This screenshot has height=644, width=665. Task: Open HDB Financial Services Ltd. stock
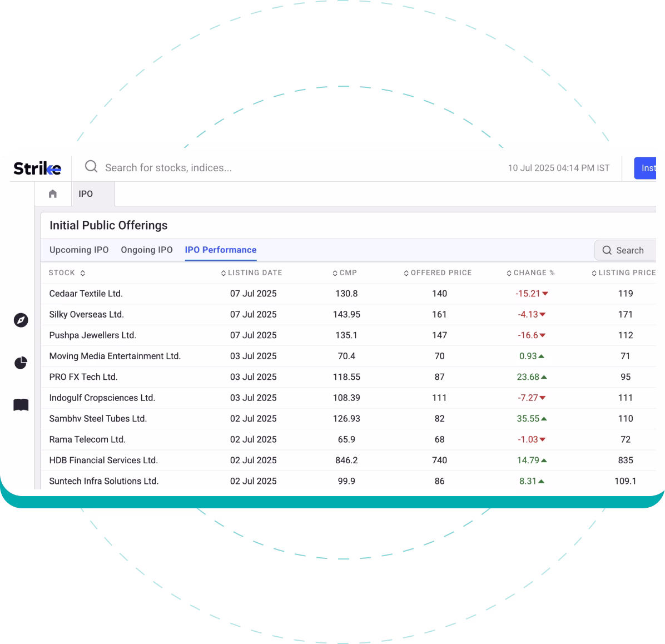click(x=103, y=460)
